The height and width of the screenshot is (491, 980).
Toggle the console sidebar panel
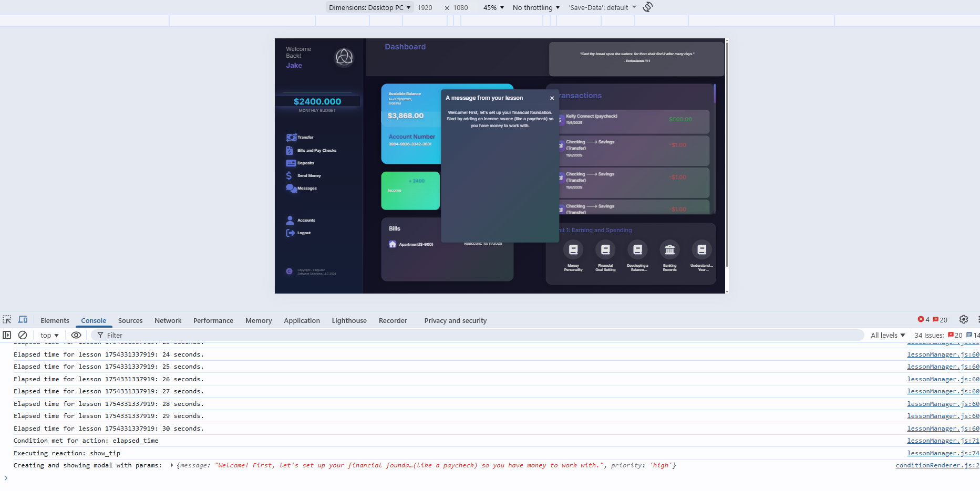tap(7, 335)
